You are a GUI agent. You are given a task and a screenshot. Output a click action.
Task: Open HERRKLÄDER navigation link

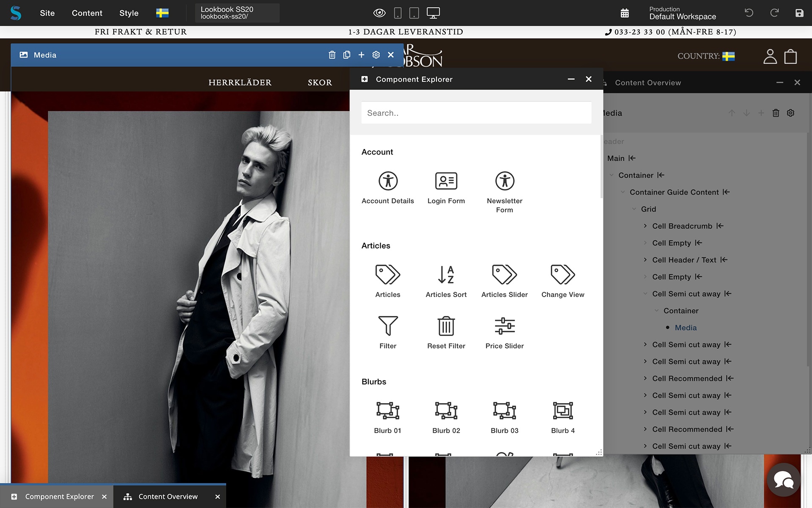tap(240, 83)
